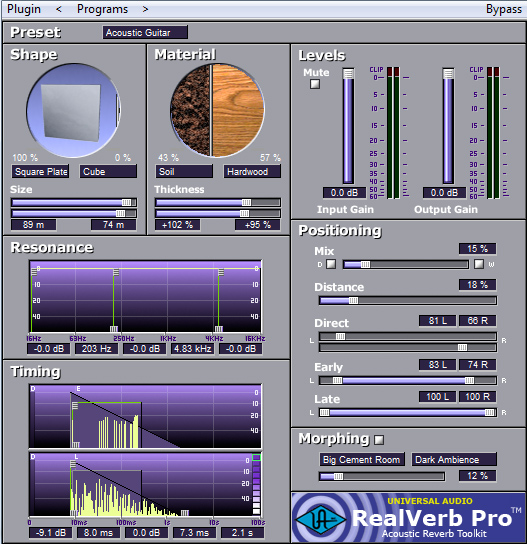Click the Late right pan handle
The image size is (527, 544).
tap(490, 412)
